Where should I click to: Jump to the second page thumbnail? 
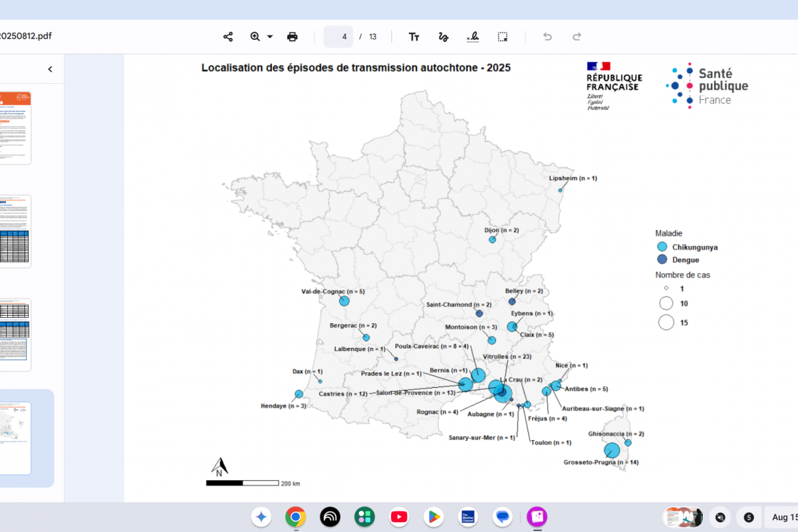pyautogui.click(x=15, y=231)
